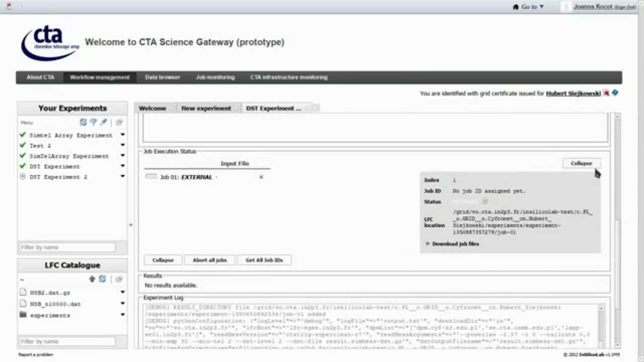
Task: Click the refresh icon in Your Experiments
Action: point(84,122)
